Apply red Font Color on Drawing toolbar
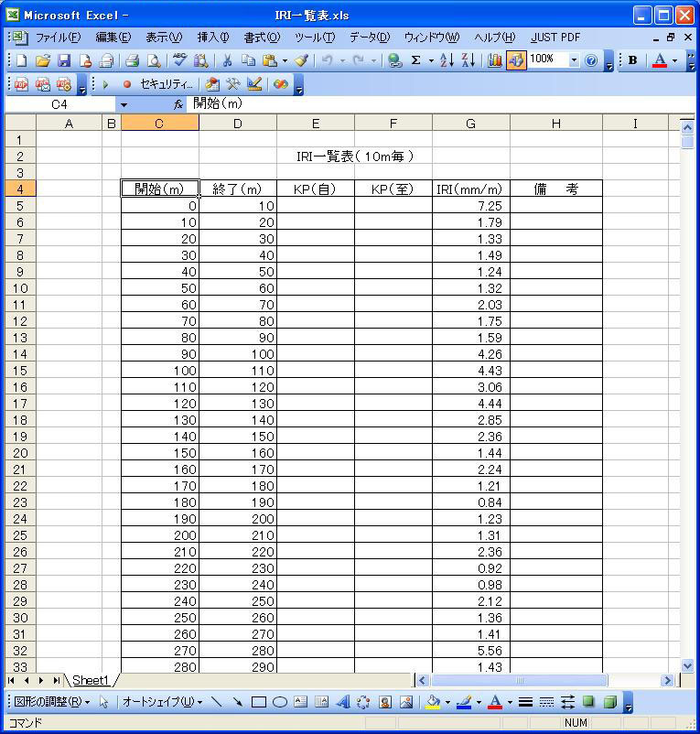Screen dimensions: 700x734 tap(495, 702)
